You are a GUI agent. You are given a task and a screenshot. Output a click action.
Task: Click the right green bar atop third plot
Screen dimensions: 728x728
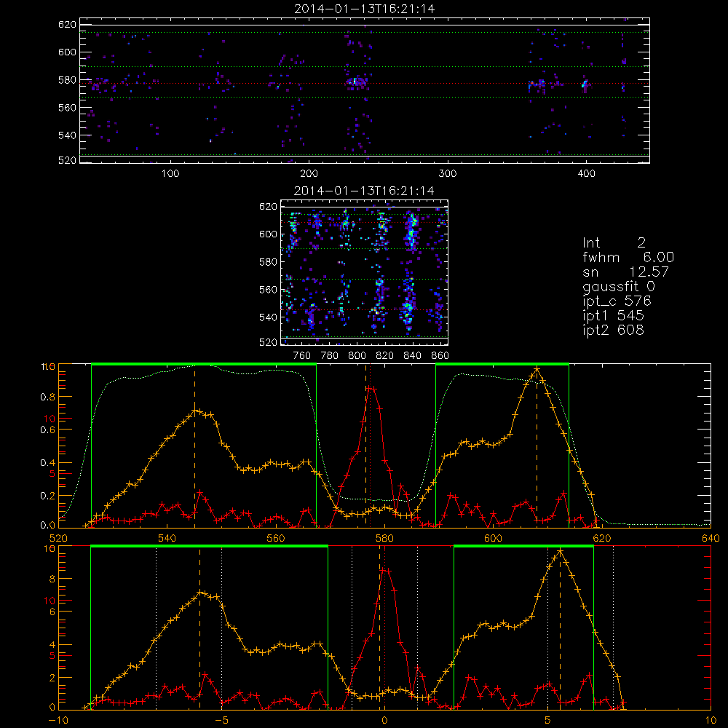pos(502,364)
